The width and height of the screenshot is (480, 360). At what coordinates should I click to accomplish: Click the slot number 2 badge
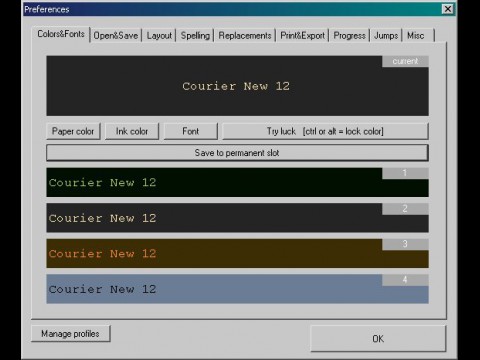point(405,209)
